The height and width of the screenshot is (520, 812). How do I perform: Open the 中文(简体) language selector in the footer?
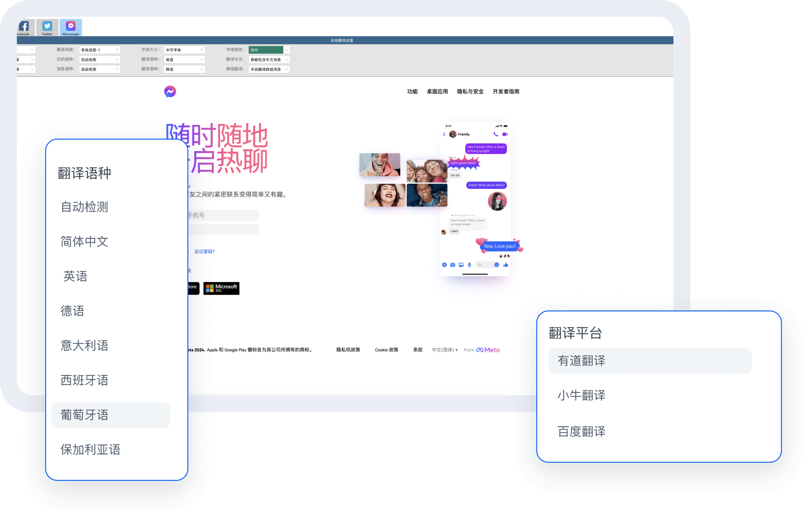pyautogui.click(x=445, y=350)
